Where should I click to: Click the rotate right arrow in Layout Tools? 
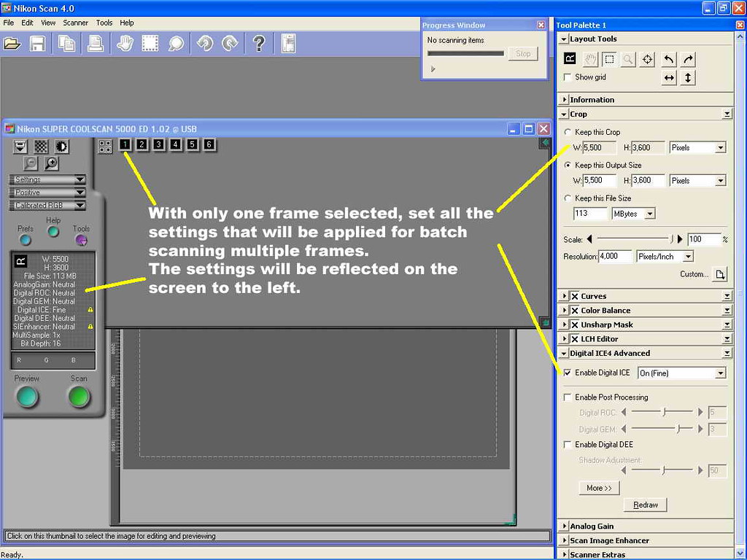tap(688, 59)
